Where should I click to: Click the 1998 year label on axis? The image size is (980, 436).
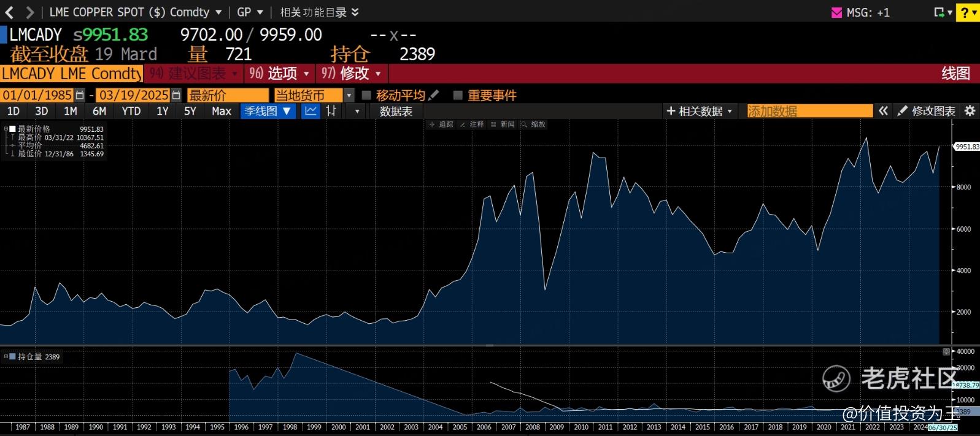[290, 427]
